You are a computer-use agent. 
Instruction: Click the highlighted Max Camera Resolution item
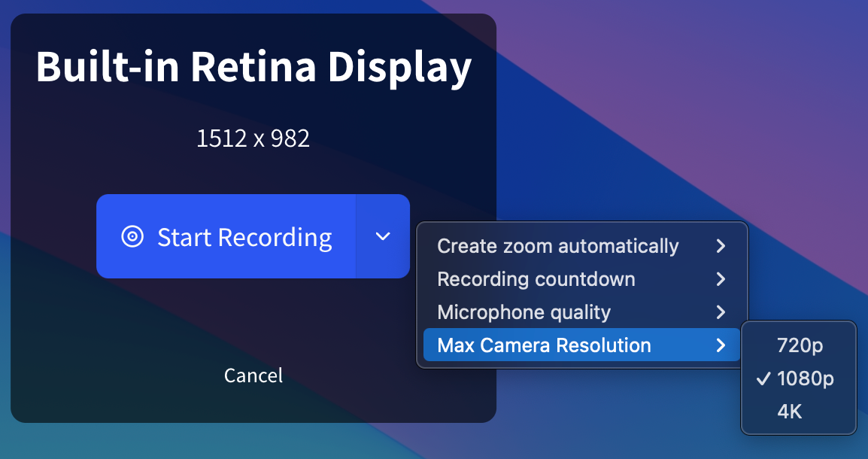[x=544, y=345]
